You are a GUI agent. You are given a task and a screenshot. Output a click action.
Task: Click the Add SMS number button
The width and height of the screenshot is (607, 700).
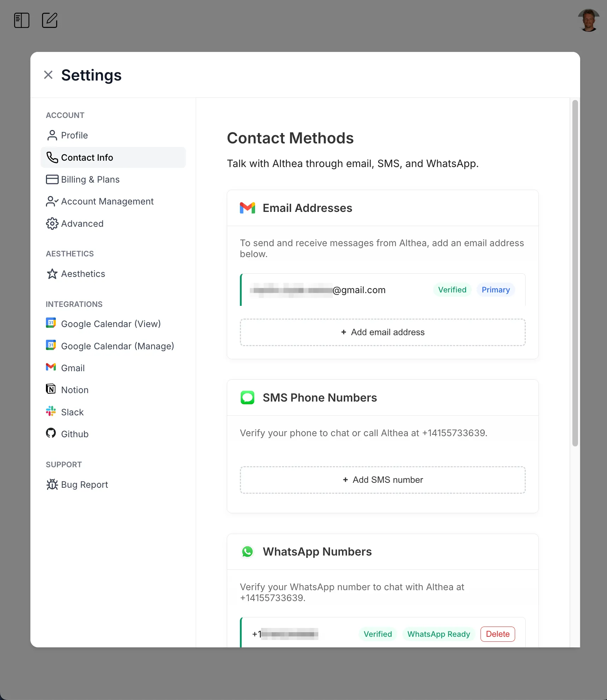point(383,480)
